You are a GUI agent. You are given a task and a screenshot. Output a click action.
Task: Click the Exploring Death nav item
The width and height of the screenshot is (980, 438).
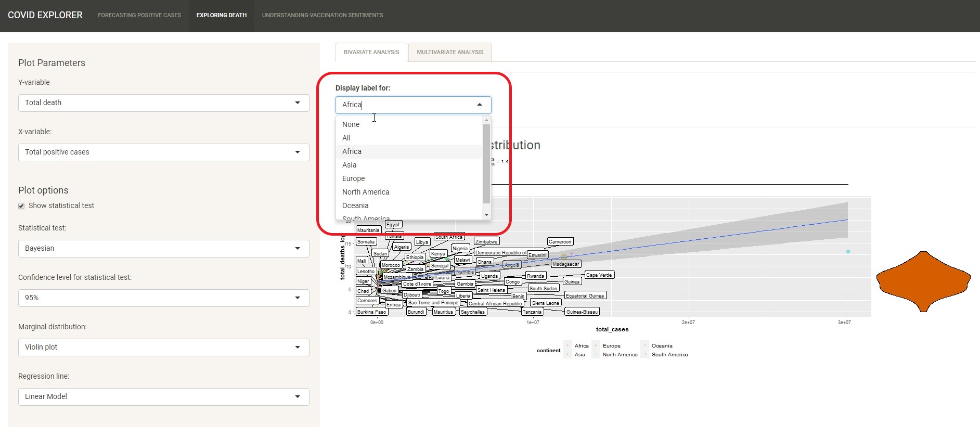coord(222,16)
